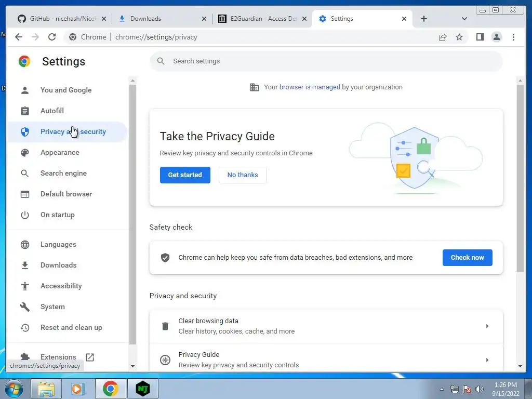Click the magnifier icon for Search engine
Image resolution: width=532 pixels, height=399 pixels.
coord(25,174)
